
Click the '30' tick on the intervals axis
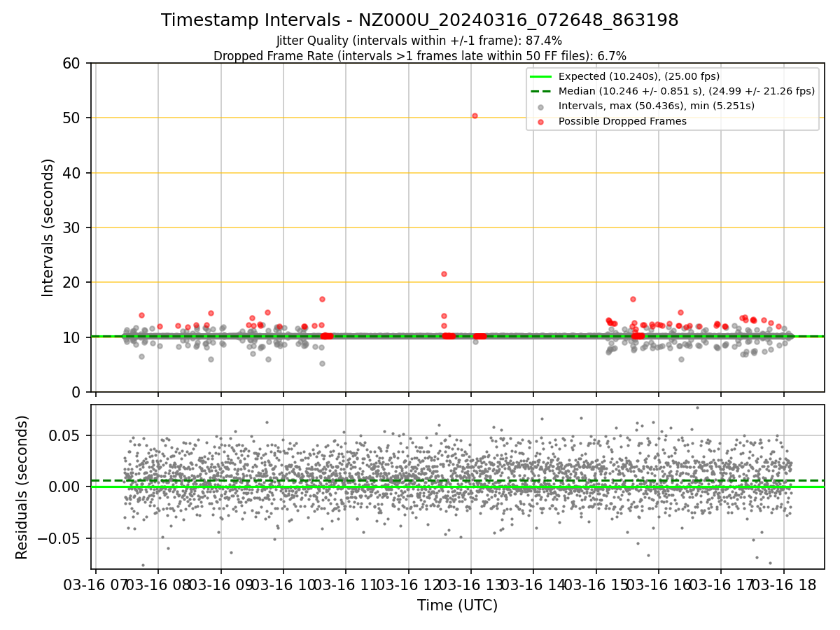tap(73, 227)
